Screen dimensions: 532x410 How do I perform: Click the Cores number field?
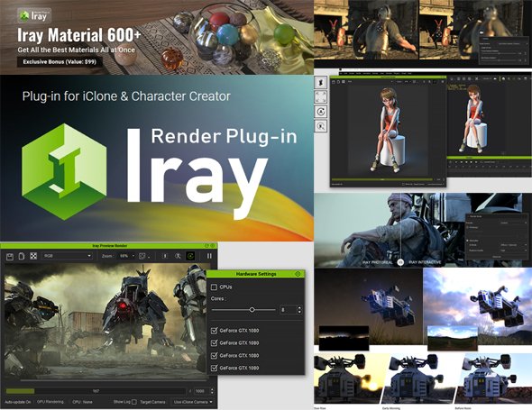coord(288,310)
